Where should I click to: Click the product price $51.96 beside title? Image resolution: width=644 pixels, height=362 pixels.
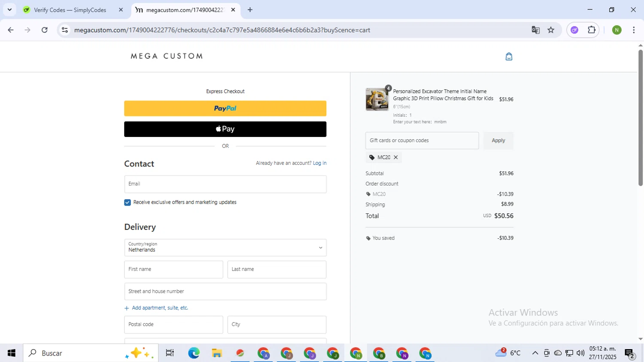pyautogui.click(x=506, y=99)
